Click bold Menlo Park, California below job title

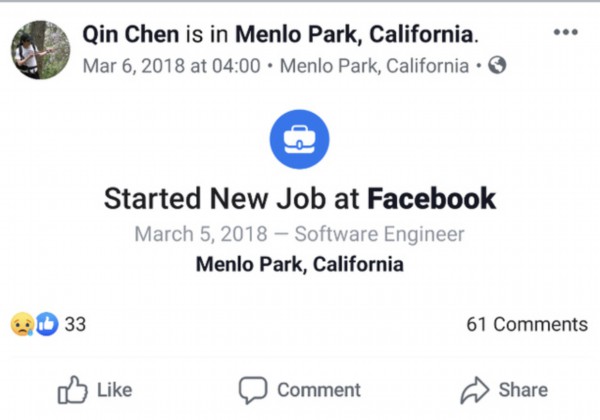(x=299, y=264)
